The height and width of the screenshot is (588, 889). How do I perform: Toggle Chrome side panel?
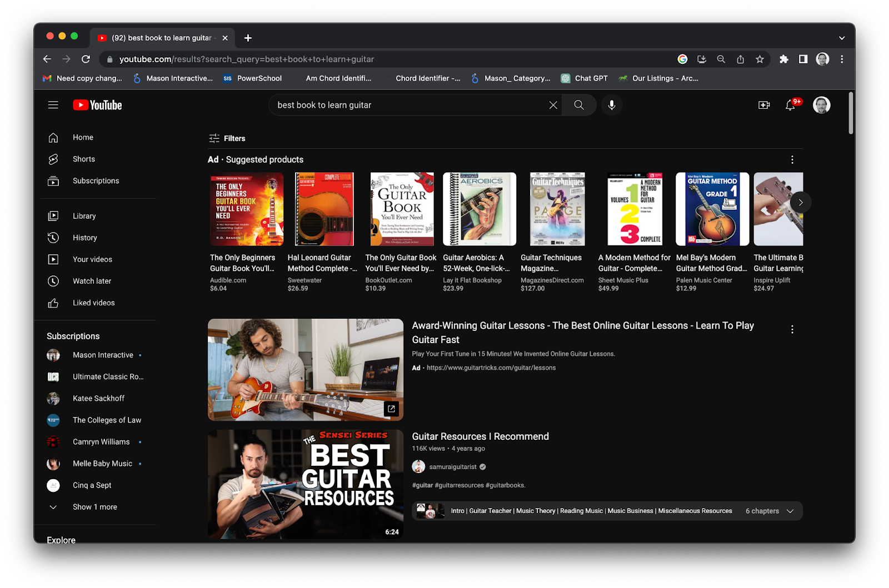[x=803, y=59]
